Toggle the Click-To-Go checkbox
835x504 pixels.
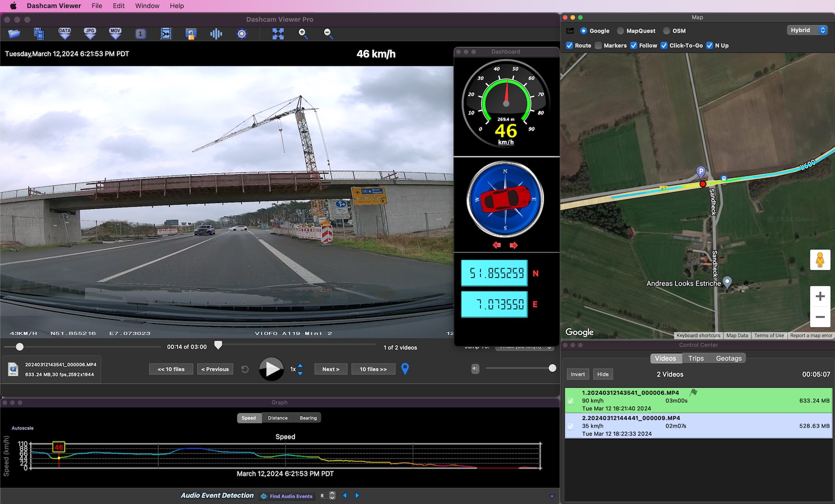(664, 45)
